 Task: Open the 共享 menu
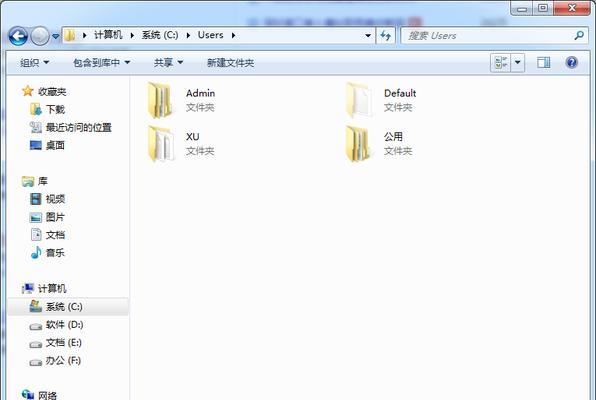click(168, 62)
